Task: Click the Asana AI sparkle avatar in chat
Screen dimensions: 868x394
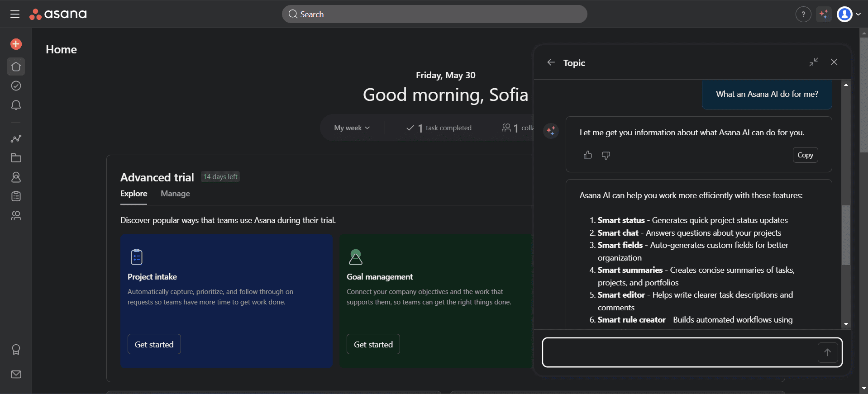Action: [x=551, y=131]
